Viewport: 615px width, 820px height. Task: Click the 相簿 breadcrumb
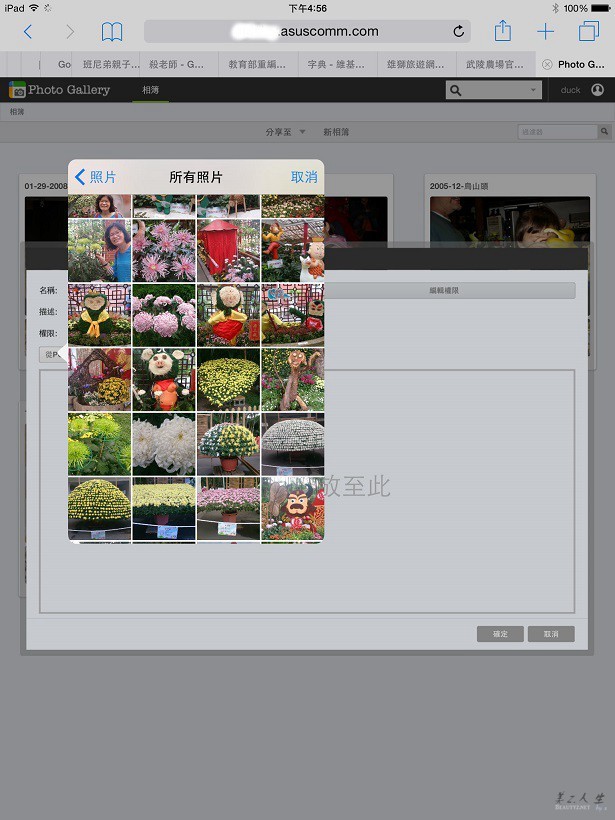(17, 112)
